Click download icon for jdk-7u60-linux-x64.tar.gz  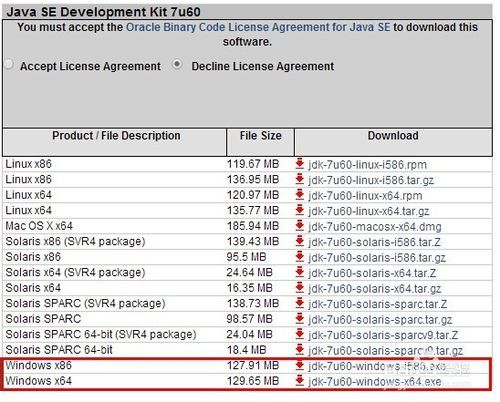click(300, 210)
